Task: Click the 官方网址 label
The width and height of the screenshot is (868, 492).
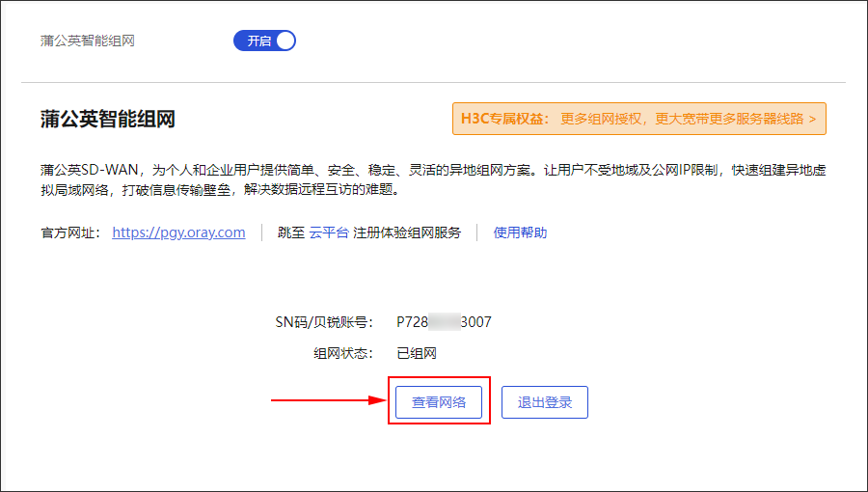Action: [70, 232]
